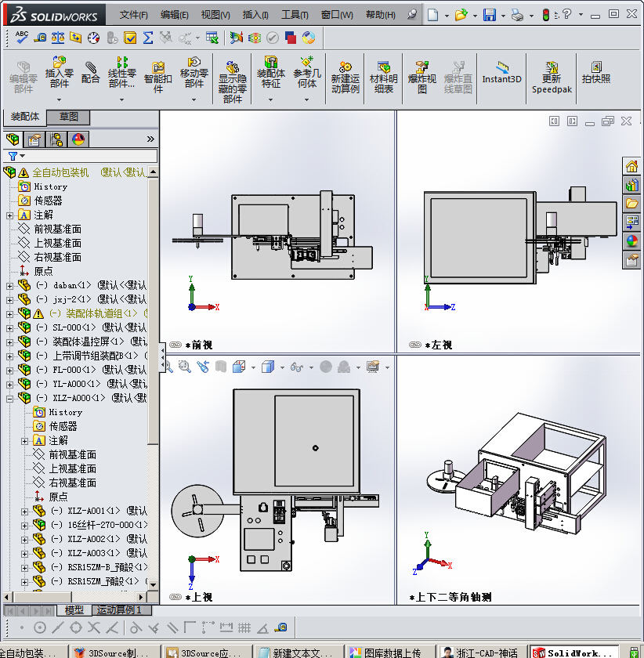Image resolution: width=644 pixels, height=658 pixels.
Task: Switch to the 装配体 command tab
Action: point(25,117)
